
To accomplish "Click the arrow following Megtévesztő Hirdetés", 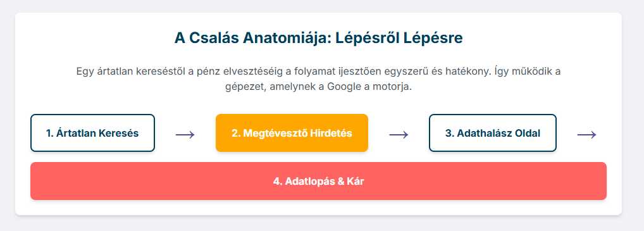I will click(399, 134).
